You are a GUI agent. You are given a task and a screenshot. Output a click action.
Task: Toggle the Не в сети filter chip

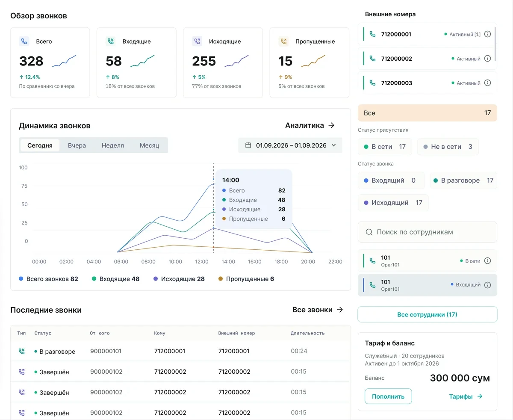[448, 147]
